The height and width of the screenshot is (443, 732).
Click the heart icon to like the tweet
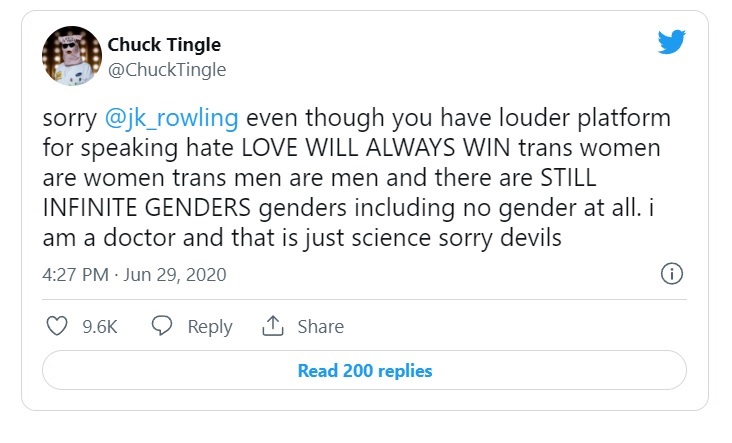[58, 326]
